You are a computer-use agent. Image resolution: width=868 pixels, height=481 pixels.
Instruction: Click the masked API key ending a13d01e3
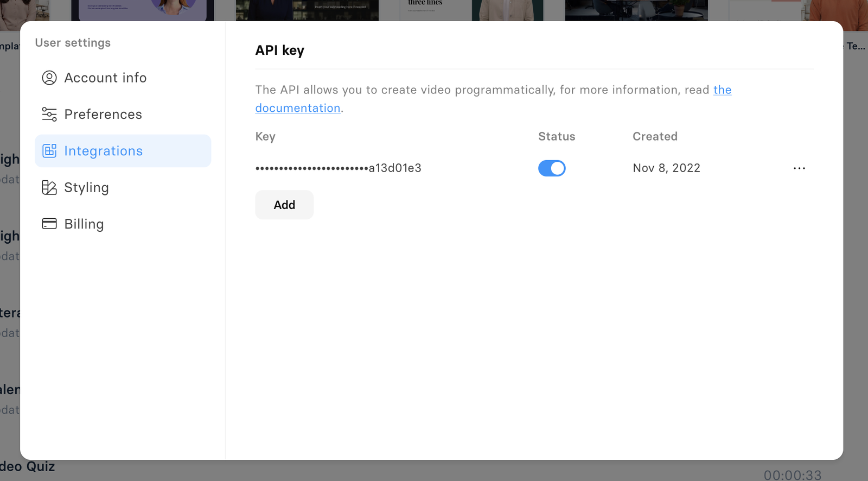point(338,168)
